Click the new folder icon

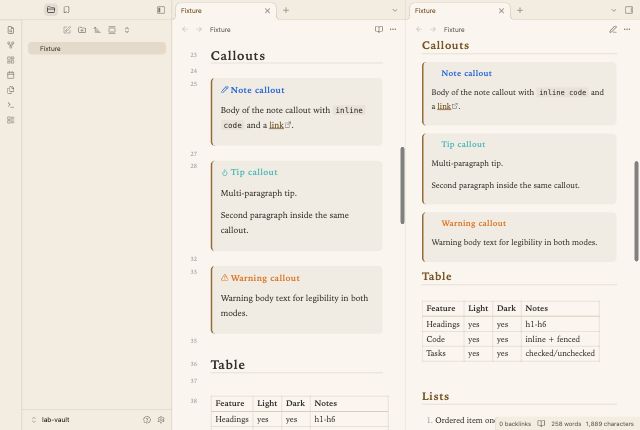[x=82, y=30]
